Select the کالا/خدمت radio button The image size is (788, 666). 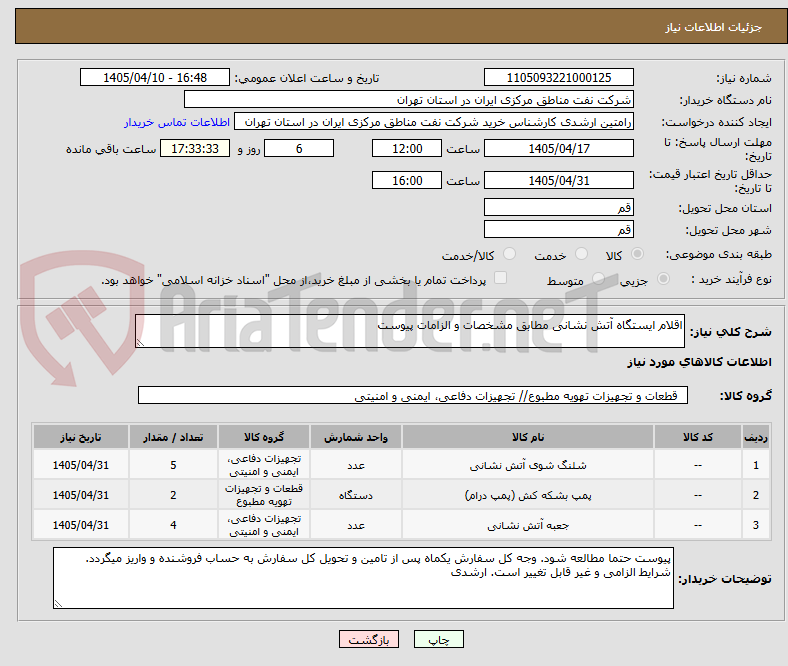tap(510, 254)
